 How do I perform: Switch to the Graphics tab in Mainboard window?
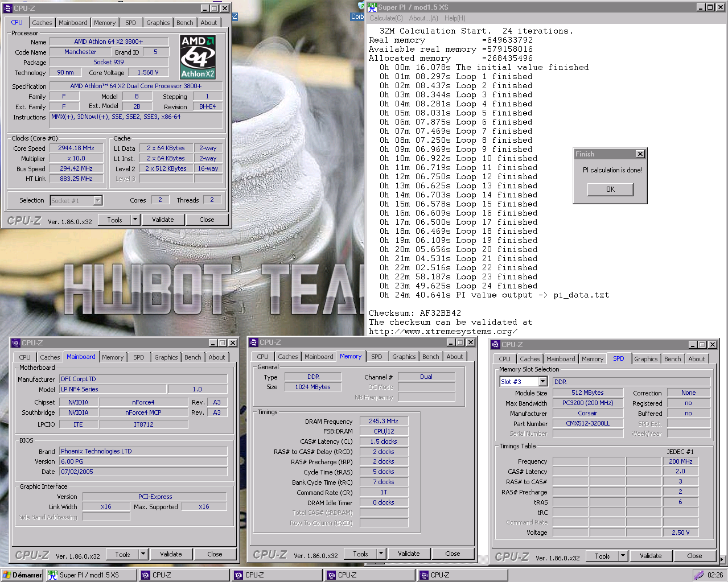(x=166, y=357)
